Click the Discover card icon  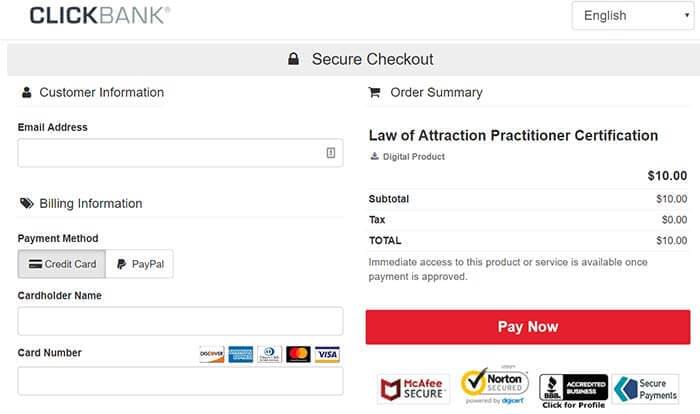click(x=211, y=354)
